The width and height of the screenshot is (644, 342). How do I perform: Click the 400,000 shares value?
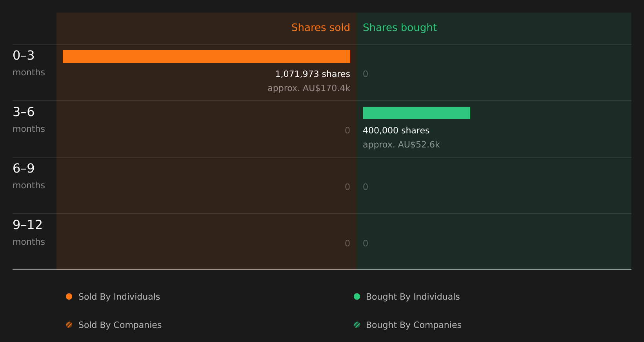coord(396,130)
